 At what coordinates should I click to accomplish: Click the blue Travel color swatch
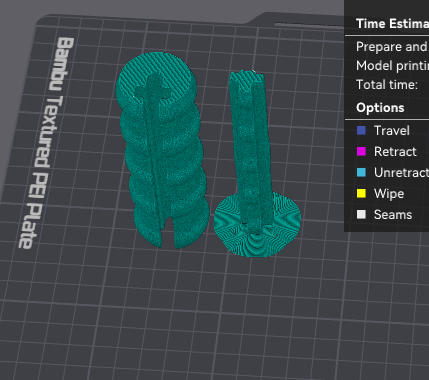[x=361, y=130]
